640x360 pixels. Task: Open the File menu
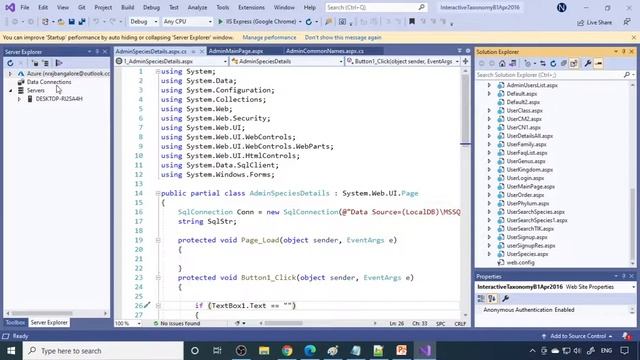[x=25, y=7]
